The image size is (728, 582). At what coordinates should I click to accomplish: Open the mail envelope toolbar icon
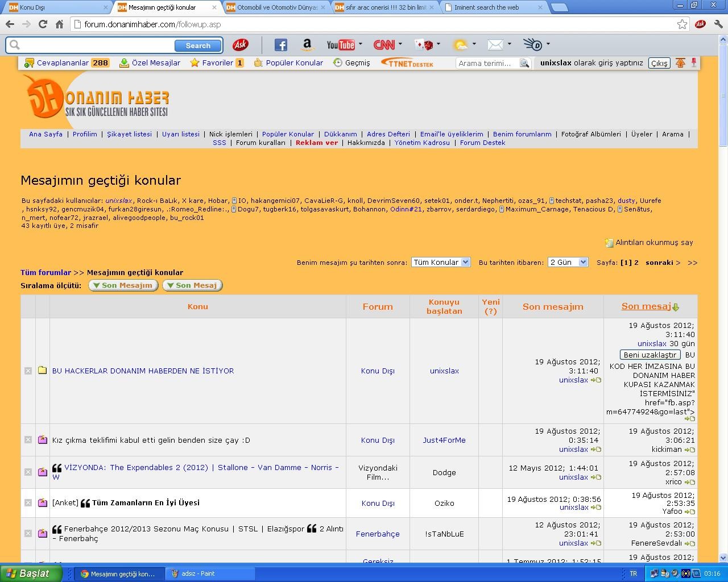tap(495, 45)
